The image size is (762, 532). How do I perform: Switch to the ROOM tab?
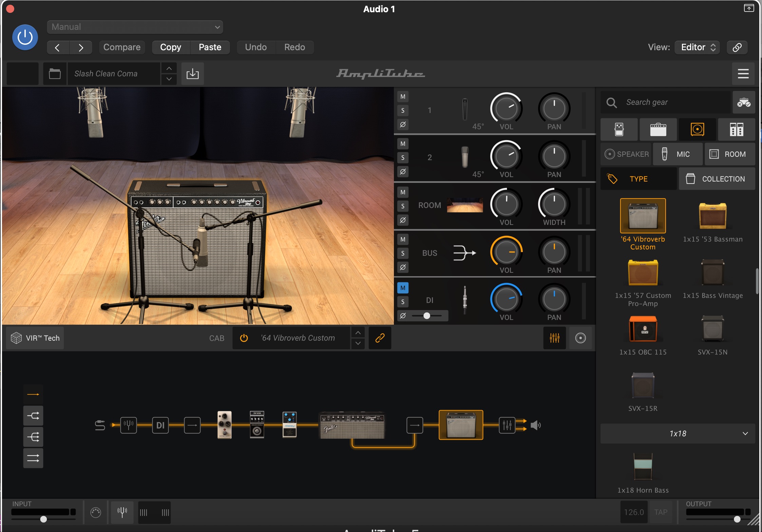point(730,154)
